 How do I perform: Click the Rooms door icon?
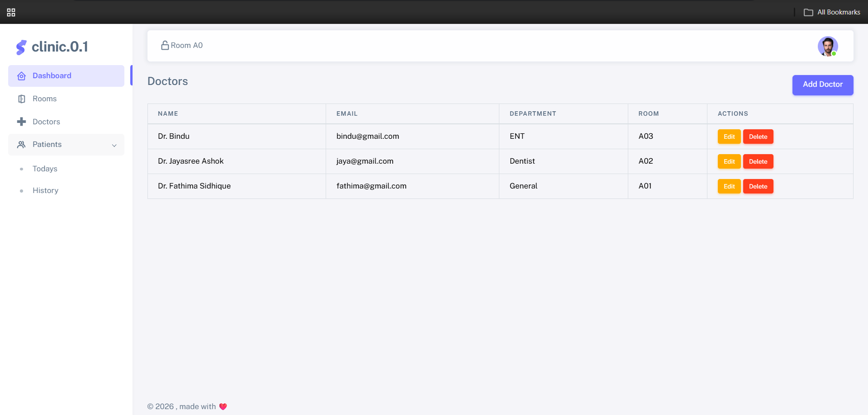click(x=21, y=99)
